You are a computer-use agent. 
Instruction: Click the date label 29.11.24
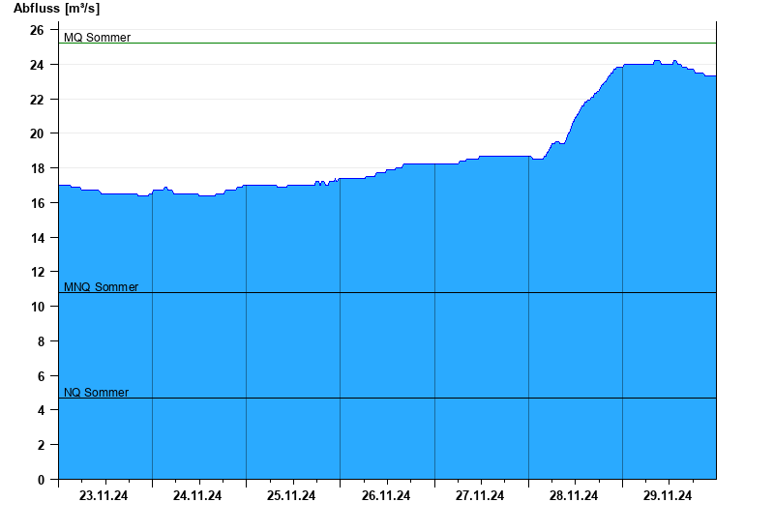(x=668, y=495)
